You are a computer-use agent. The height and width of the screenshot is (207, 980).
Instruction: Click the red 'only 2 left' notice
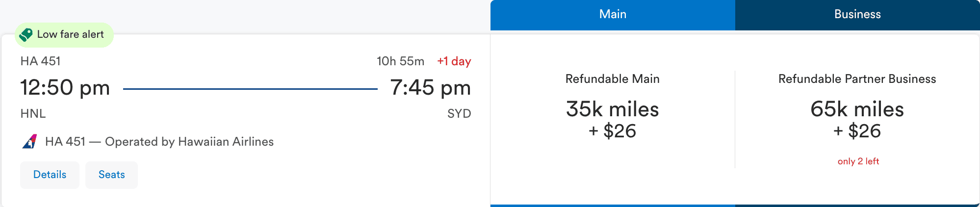point(858,161)
